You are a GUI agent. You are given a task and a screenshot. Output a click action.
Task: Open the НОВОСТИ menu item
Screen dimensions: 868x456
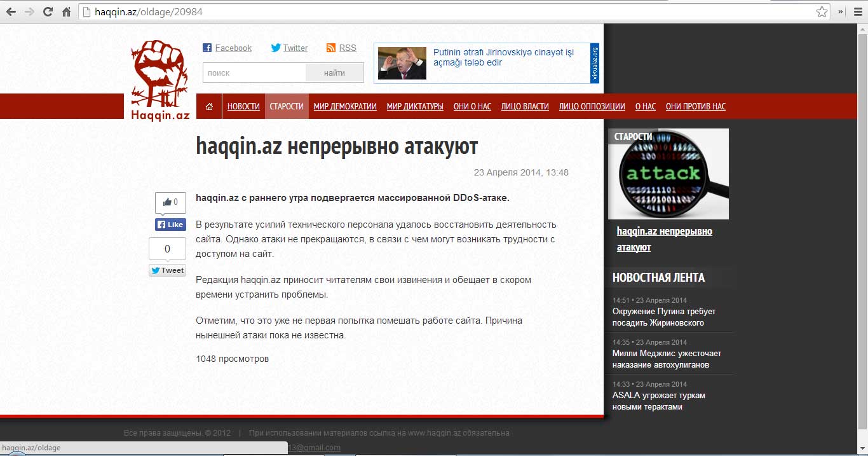243,107
